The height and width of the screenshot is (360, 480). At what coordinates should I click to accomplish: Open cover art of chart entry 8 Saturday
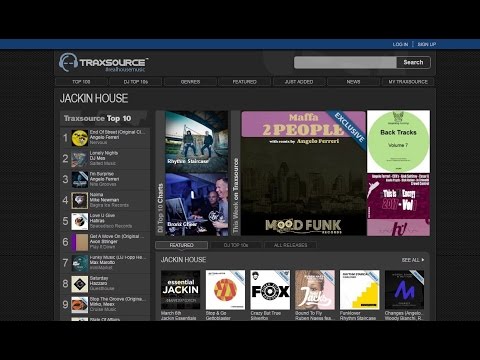(x=80, y=284)
